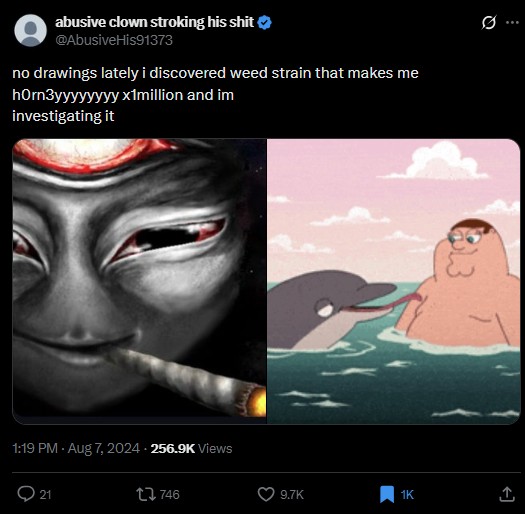Click the repost arrows icon
The height and width of the screenshot is (514, 525).
[146, 494]
